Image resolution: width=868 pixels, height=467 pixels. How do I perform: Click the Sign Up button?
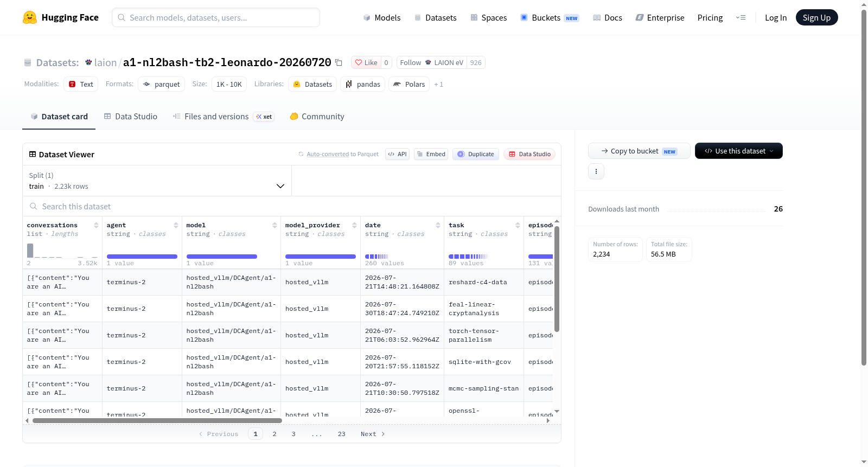tap(816, 17)
